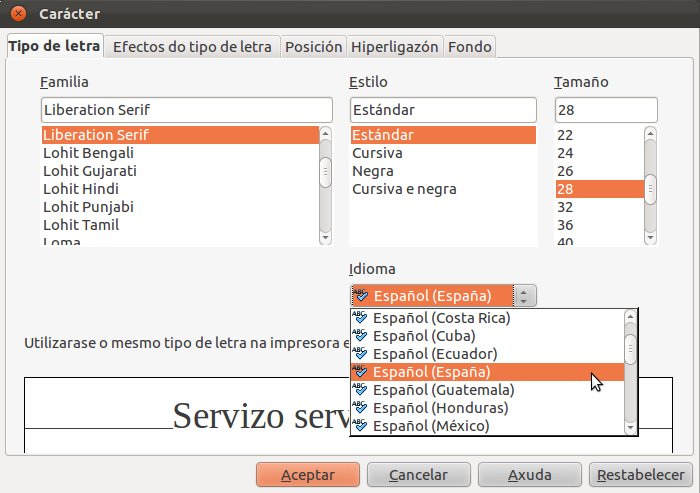Screen dimensions: 700x493
Task: Choose Español (Cuba) language
Action: point(488,336)
